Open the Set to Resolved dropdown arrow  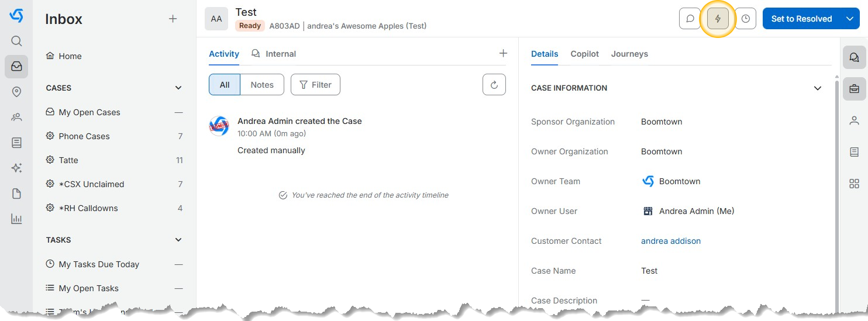point(850,19)
